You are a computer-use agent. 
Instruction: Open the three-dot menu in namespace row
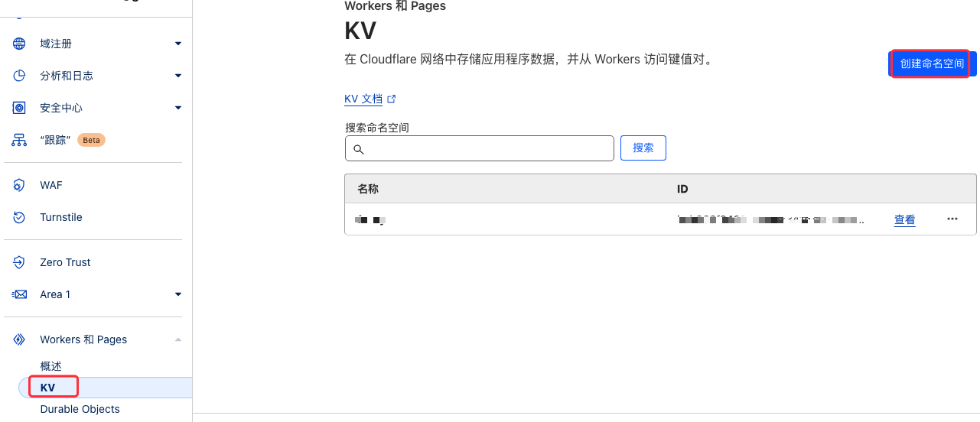(952, 219)
